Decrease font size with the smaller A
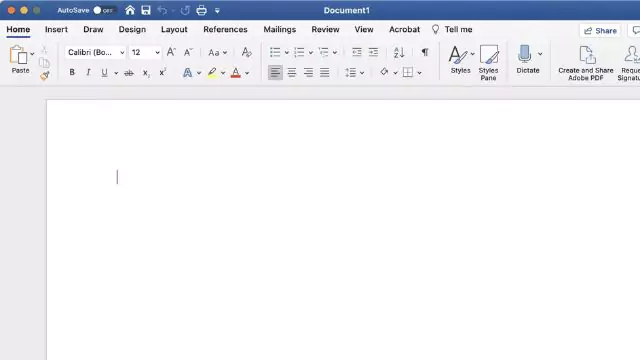This screenshot has height=360, width=640. (188, 52)
